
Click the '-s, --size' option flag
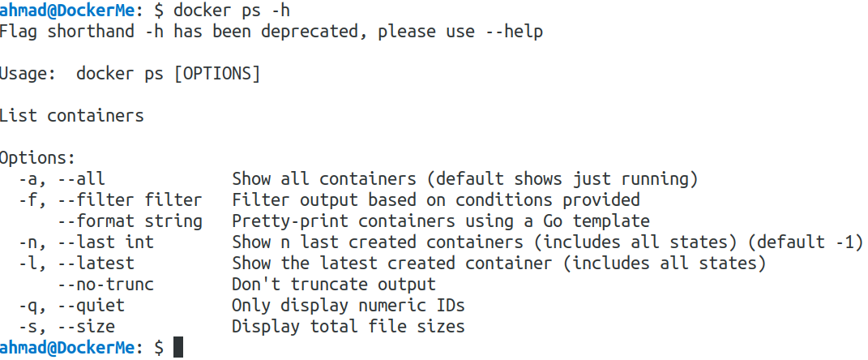(x=66, y=326)
